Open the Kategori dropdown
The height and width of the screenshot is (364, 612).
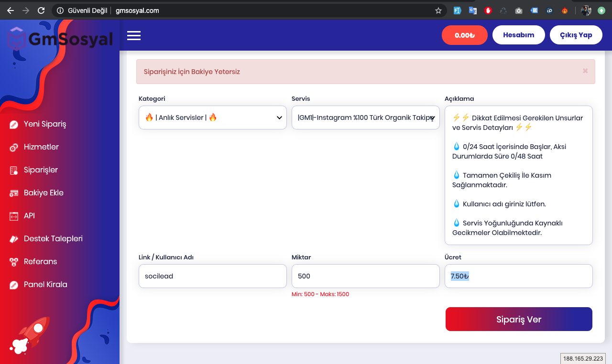(213, 118)
